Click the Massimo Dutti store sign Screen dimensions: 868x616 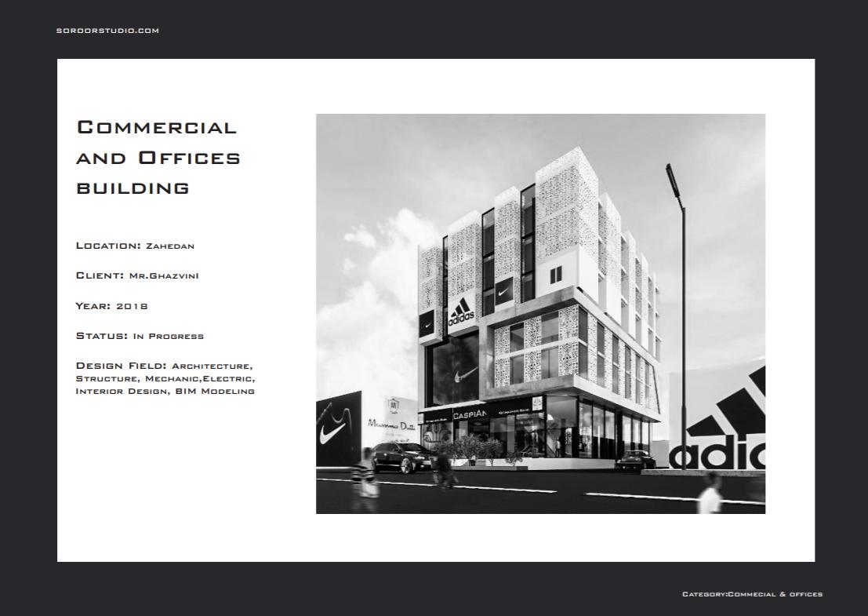(x=391, y=425)
